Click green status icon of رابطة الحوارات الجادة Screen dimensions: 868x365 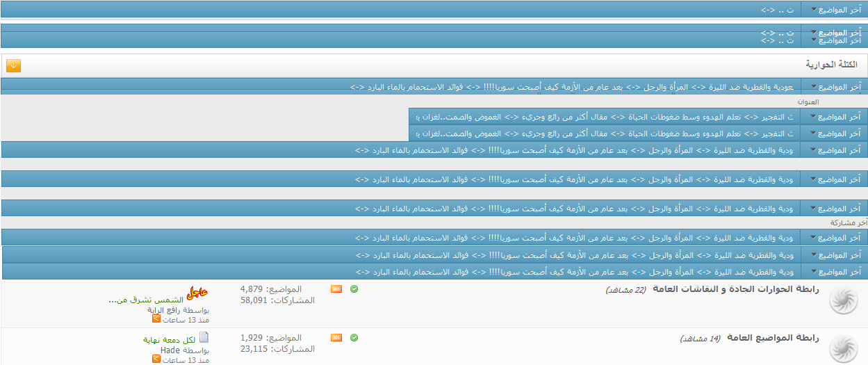coord(354,289)
